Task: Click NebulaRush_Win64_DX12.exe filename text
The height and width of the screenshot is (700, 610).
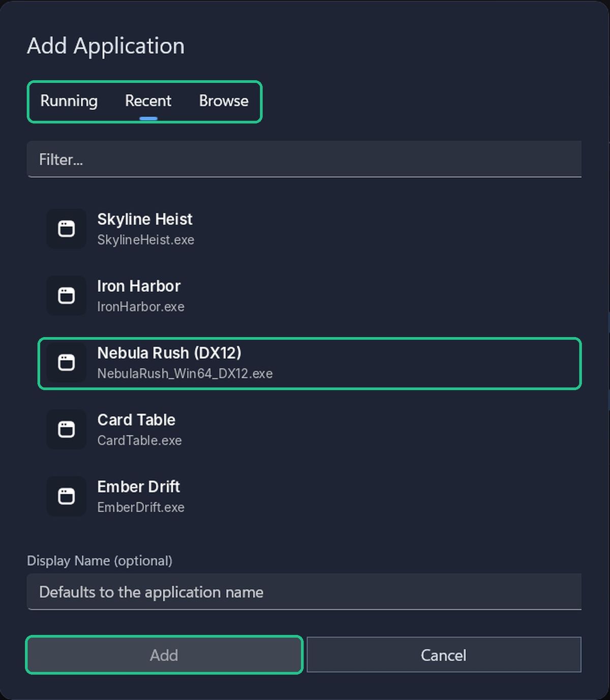Action: (x=185, y=374)
